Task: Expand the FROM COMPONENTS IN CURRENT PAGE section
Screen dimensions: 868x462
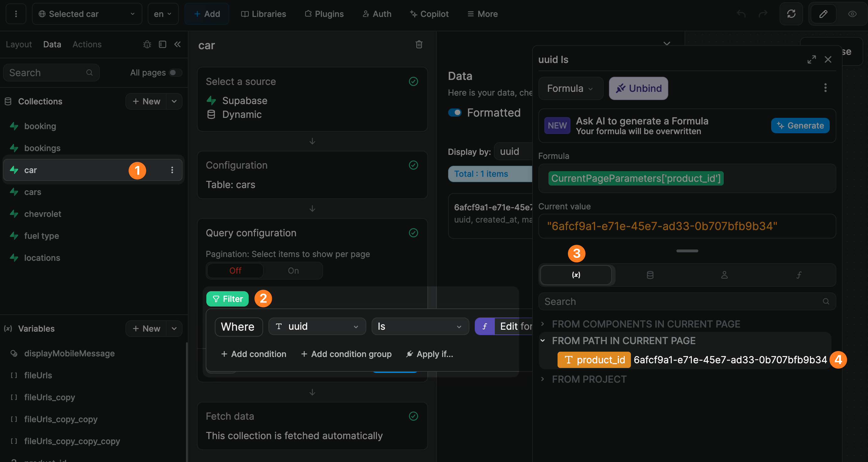Action: point(542,324)
